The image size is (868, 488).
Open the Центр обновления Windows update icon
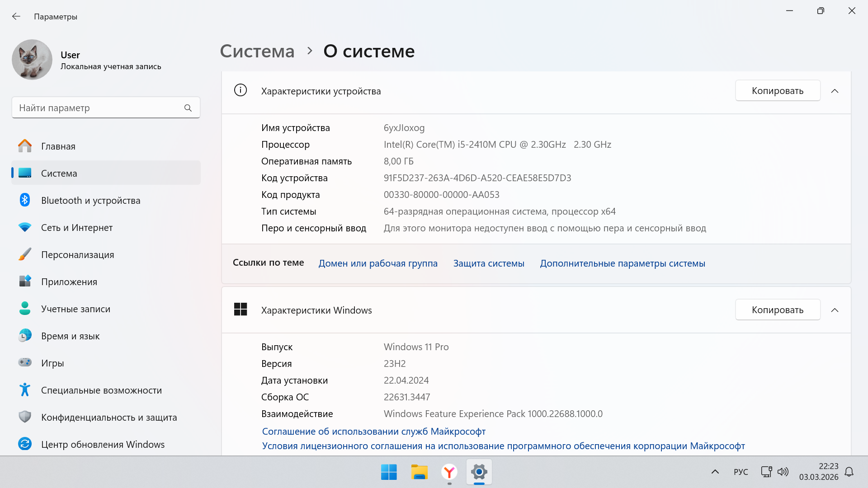pos(25,444)
